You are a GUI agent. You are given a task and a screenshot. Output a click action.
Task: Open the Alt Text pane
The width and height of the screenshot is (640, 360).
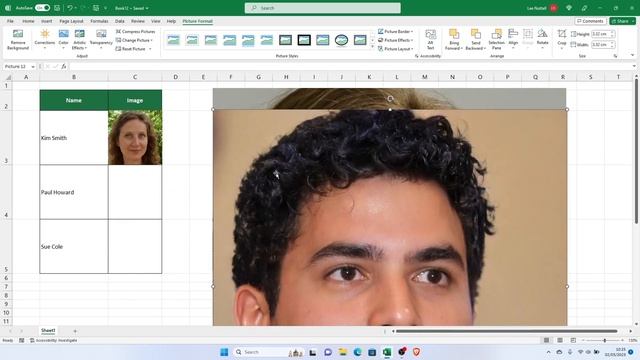[430, 40]
